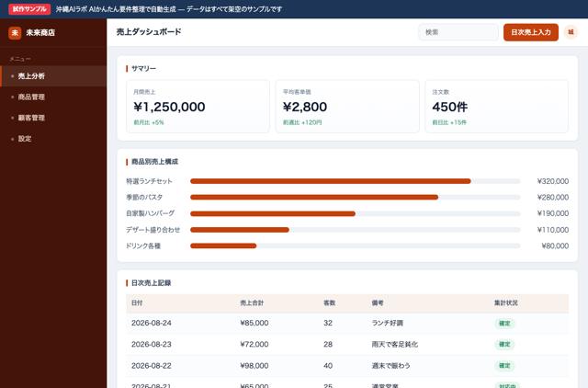
Task: Click the 未来商店 logo icon
Action: click(15, 33)
